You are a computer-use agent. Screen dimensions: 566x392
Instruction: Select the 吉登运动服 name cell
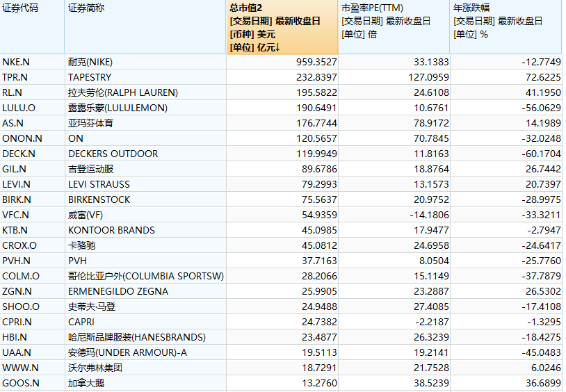click(145, 169)
